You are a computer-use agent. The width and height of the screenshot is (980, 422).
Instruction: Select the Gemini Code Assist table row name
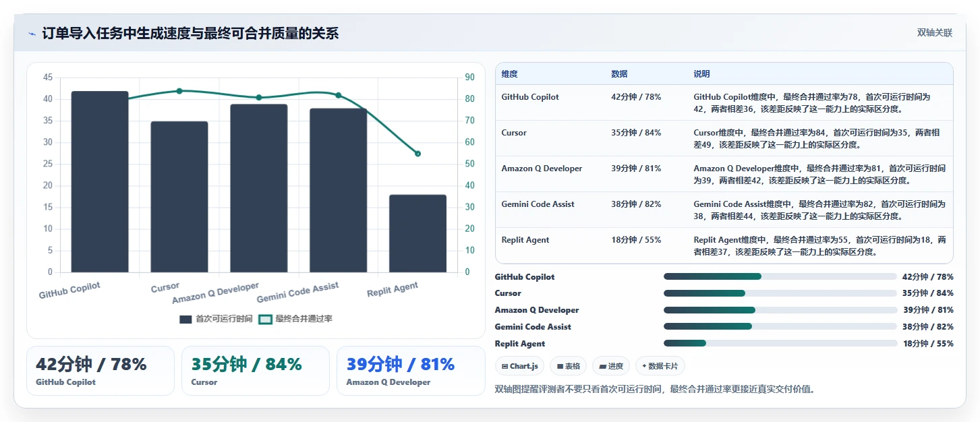coord(538,204)
